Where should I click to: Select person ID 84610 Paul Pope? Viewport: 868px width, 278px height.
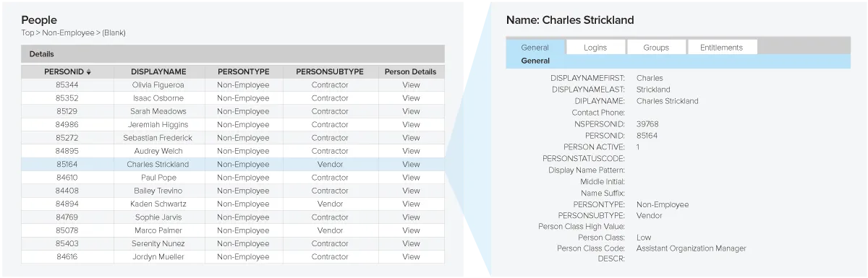tap(233, 177)
